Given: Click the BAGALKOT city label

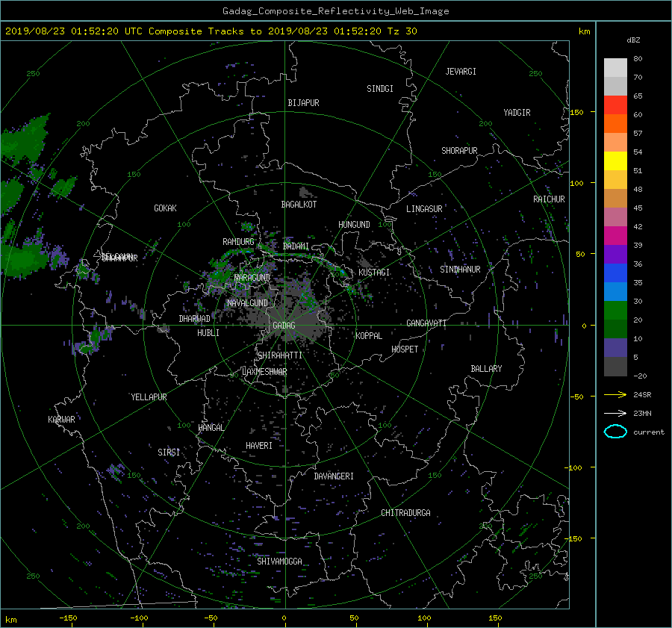Looking at the screenshot, I should (x=299, y=205).
